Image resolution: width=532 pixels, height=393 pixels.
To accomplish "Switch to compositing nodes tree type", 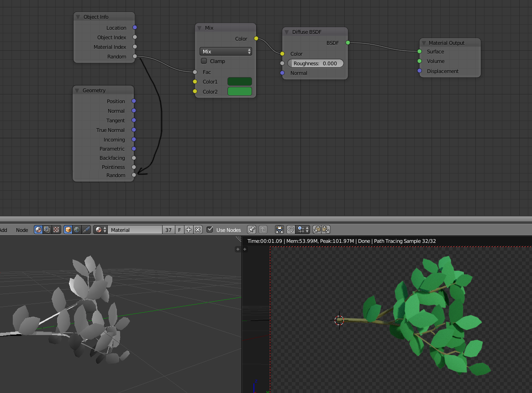I will tap(47, 230).
